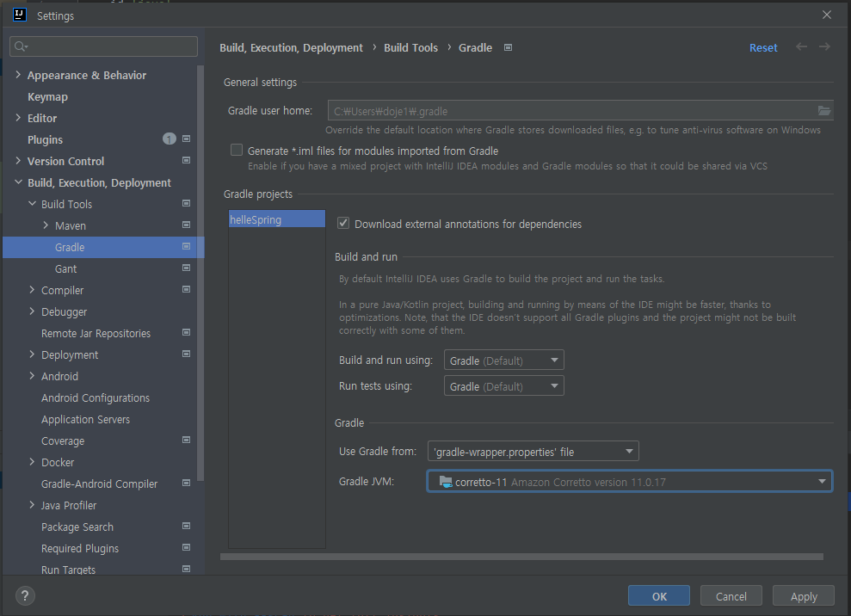
Task: Click the project settings icon next to Gant
Action: pos(186,268)
